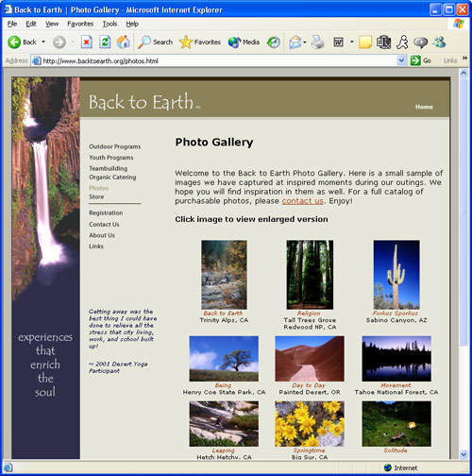Viewport: 472px width, 476px height.
Task: Click the Messenger icon in the toolbar
Action: 439,42
